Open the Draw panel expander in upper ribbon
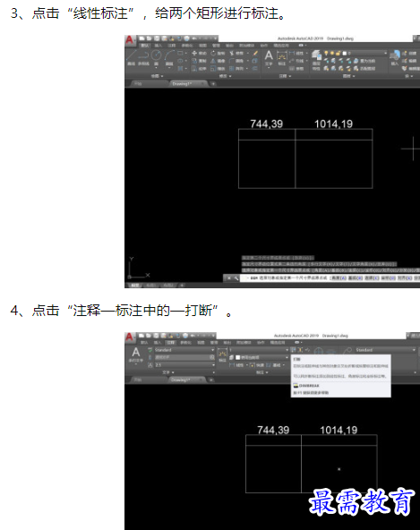This screenshot has width=420, height=530. [x=157, y=76]
